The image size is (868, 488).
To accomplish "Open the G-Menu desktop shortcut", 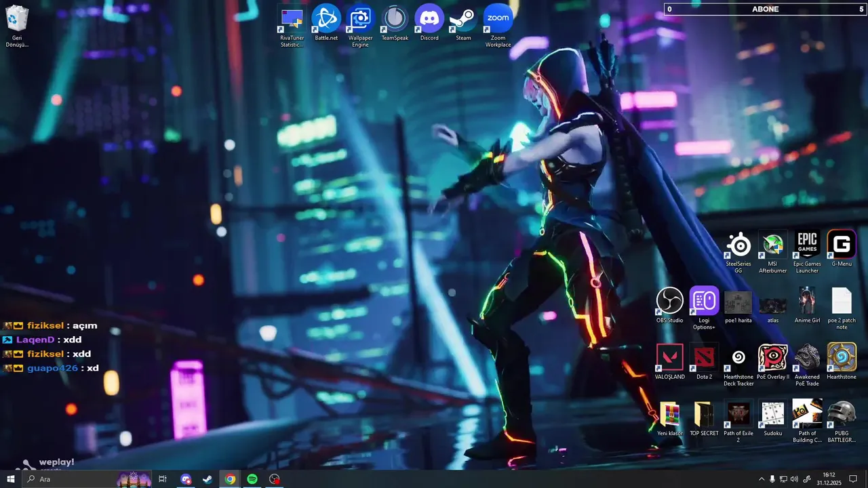I will pyautogui.click(x=842, y=248).
